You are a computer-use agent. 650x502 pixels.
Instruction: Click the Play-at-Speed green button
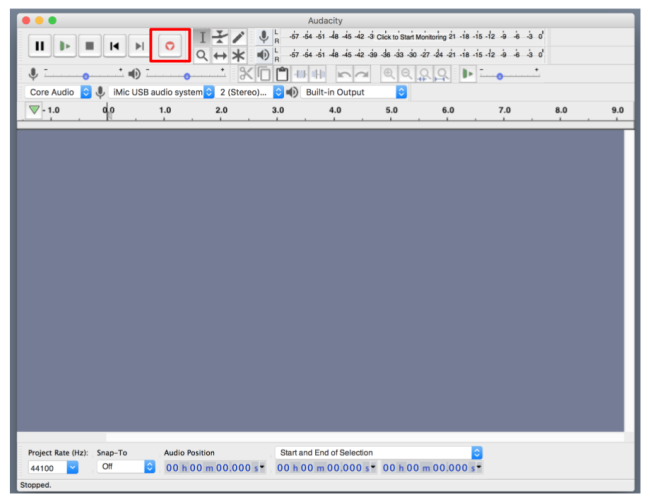coord(468,74)
